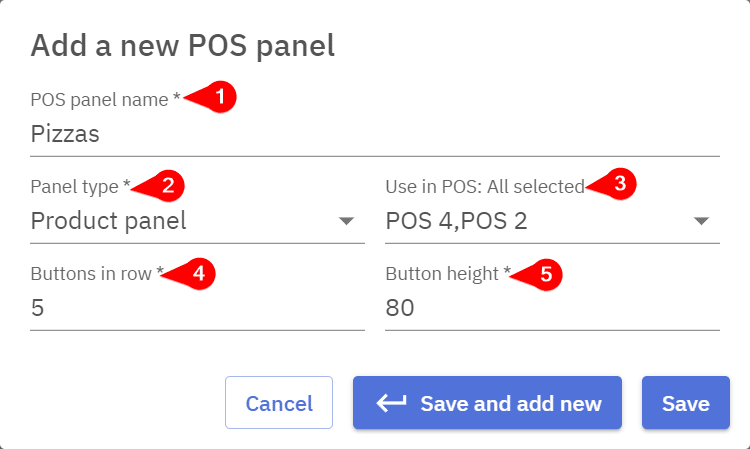Viewport: 750px width, 449px height.
Task: Click the Save button
Action: click(x=685, y=403)
